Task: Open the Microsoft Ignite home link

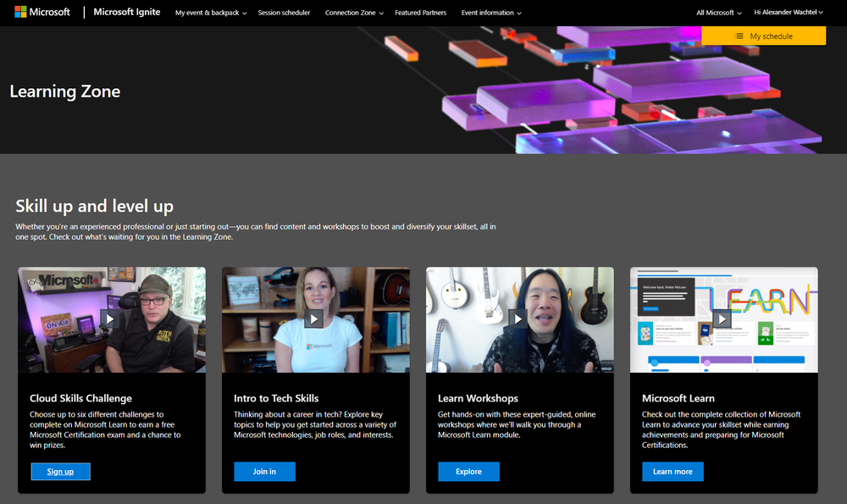Action: pos(127,12)
